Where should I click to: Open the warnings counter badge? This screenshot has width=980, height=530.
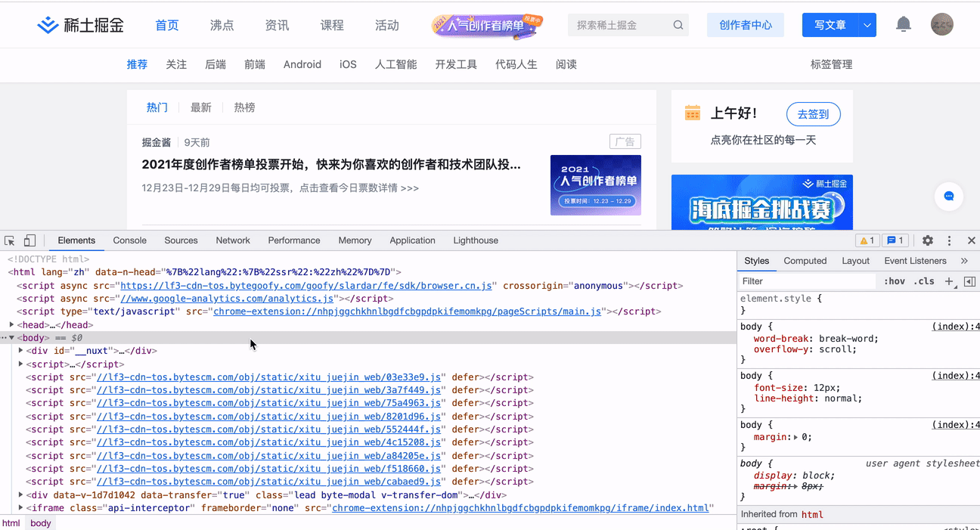[867, 240]
